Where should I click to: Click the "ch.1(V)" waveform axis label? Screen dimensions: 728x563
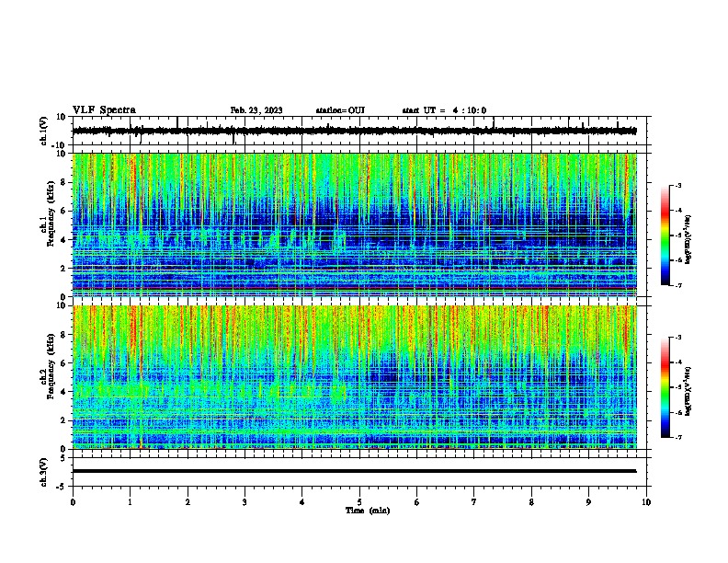coord(44,131)
